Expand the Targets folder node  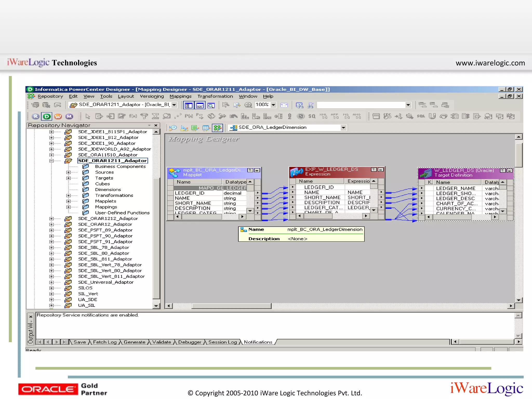[68, 178]
